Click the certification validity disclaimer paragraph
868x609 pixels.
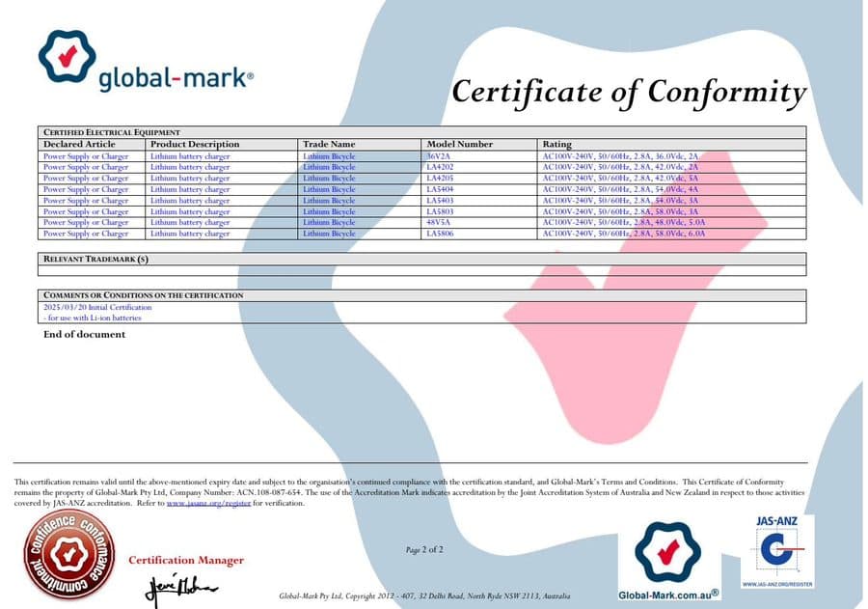tap(409, 492)
